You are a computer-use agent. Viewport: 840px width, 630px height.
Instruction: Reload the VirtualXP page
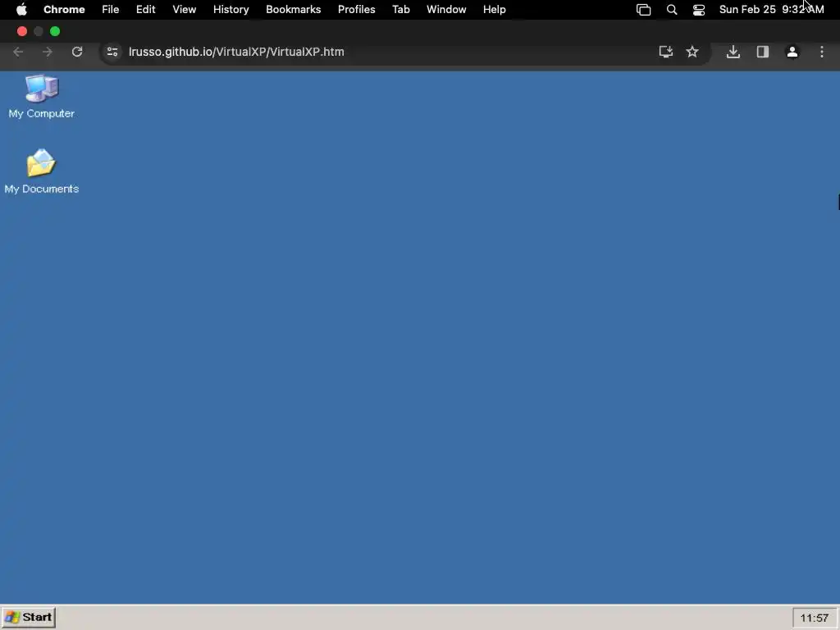pos(77,52)
